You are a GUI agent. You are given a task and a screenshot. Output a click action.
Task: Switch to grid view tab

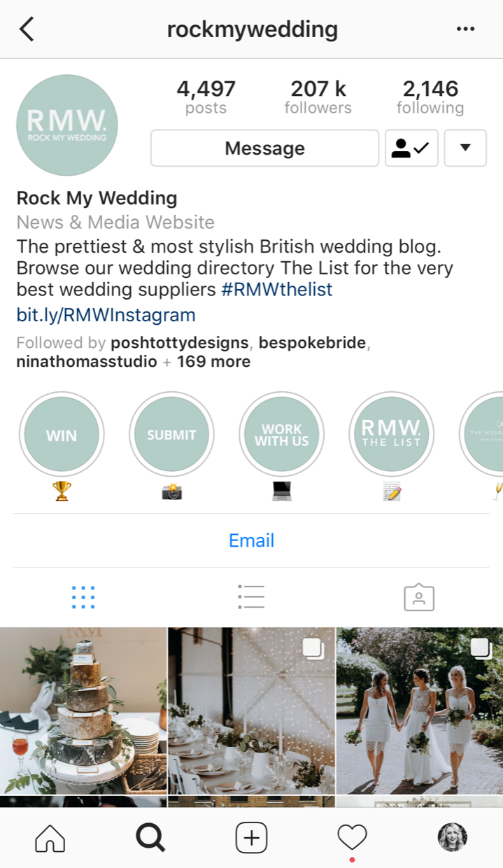pyautogui.click(x=83, y=597)
